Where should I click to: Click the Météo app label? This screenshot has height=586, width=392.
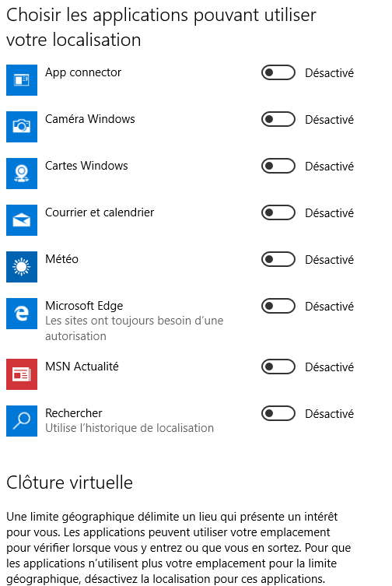pyautogui.click(x=61, y=259)
